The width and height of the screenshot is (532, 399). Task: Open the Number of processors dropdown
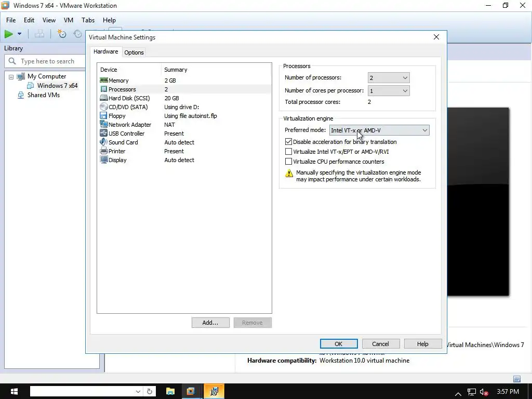pos(389,78)
